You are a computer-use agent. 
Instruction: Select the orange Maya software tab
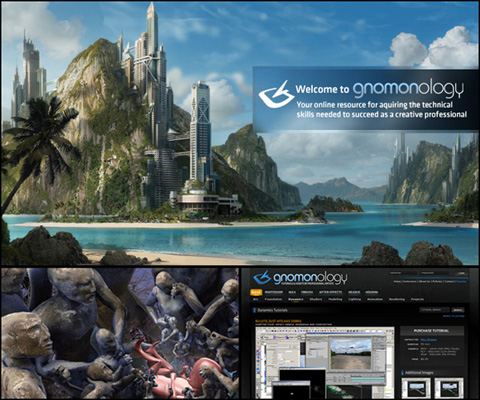256,292
